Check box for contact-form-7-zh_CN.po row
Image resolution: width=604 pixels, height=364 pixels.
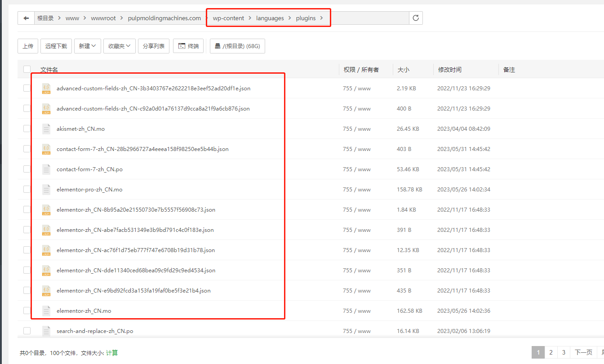pyautogui.click(x=27, y=169)
